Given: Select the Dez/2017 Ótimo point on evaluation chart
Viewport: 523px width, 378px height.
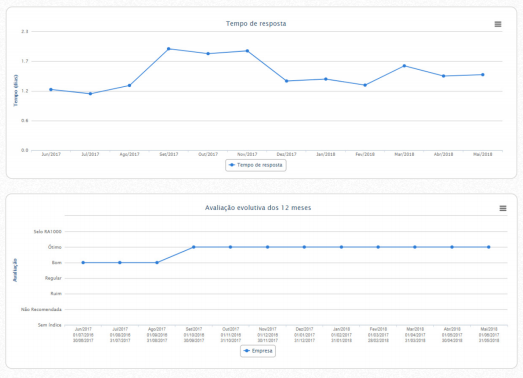Looking at the screenshot, I should (x=304, y=247).
